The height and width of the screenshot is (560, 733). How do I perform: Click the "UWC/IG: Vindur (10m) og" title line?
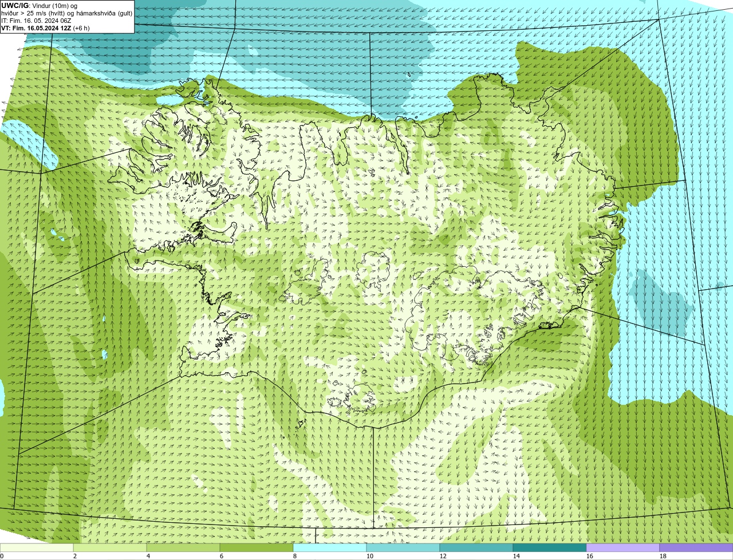click(40, 5)
